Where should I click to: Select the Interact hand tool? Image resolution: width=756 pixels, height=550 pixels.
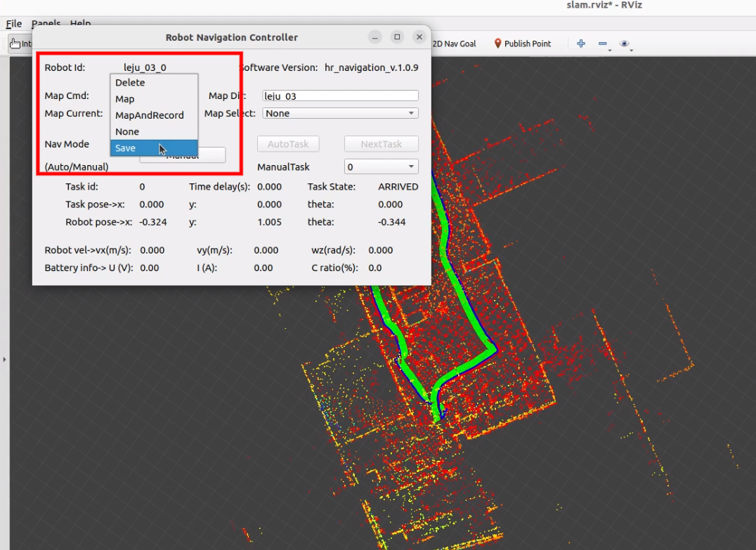click(x=15, y=44)
